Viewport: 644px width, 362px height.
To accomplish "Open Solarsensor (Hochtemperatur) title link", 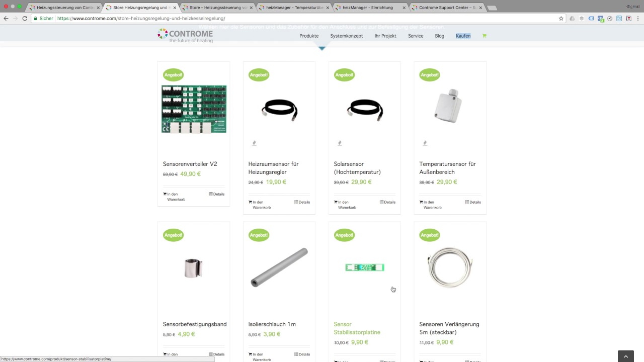I will point(357,168).
